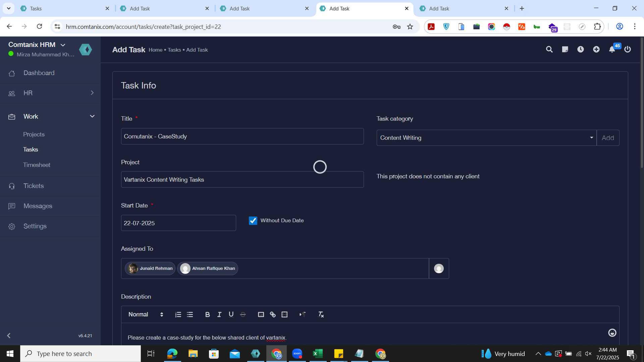The image size is (644, 362).
Task: Click the Start Date field
Action: pyautogui.click(x=178, y=223)
